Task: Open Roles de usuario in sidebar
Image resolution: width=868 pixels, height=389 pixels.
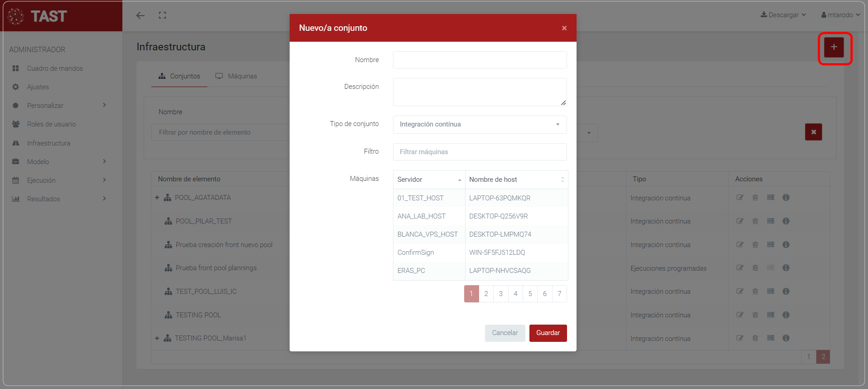Action: (51, 124)
